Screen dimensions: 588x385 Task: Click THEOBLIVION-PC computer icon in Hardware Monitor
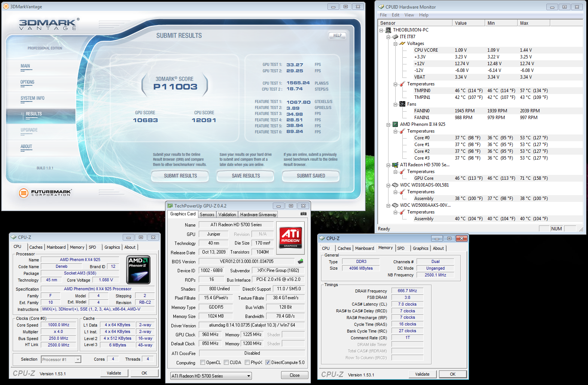click(389, 30)
